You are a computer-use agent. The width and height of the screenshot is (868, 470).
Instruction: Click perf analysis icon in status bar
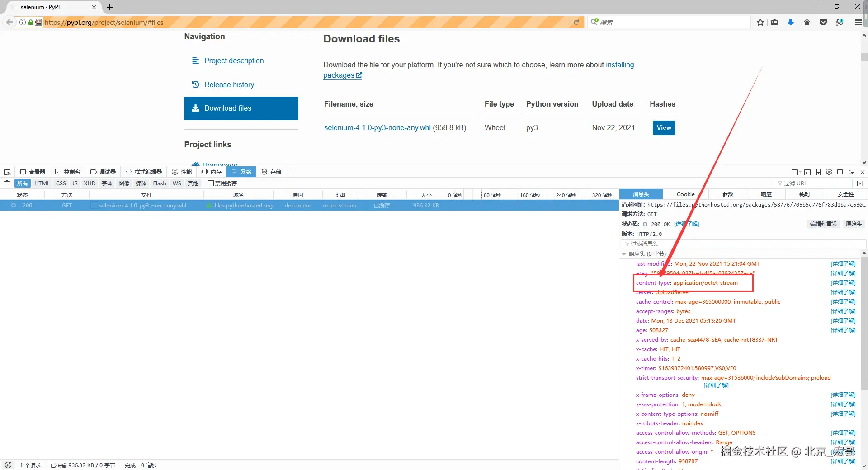[8, 465]
